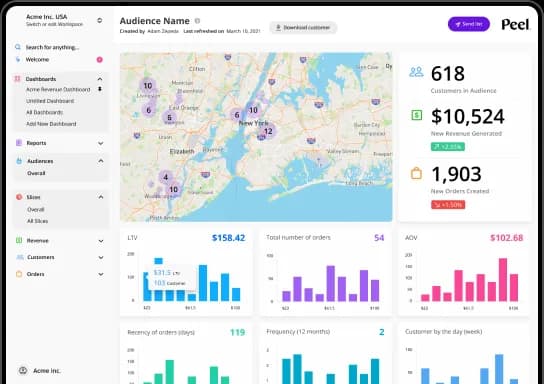The height and width of the screenshot is (384, 544).
Task: Click the Total number of orders value 54
Action: point(379,238)
